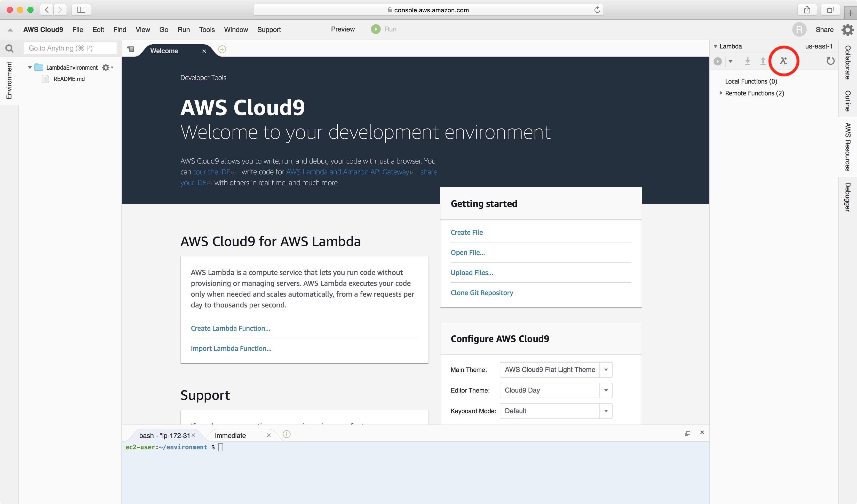Switch to the Immediate tab
The width and height of the screenshot is (857, 504).
(x=230, y=436)
